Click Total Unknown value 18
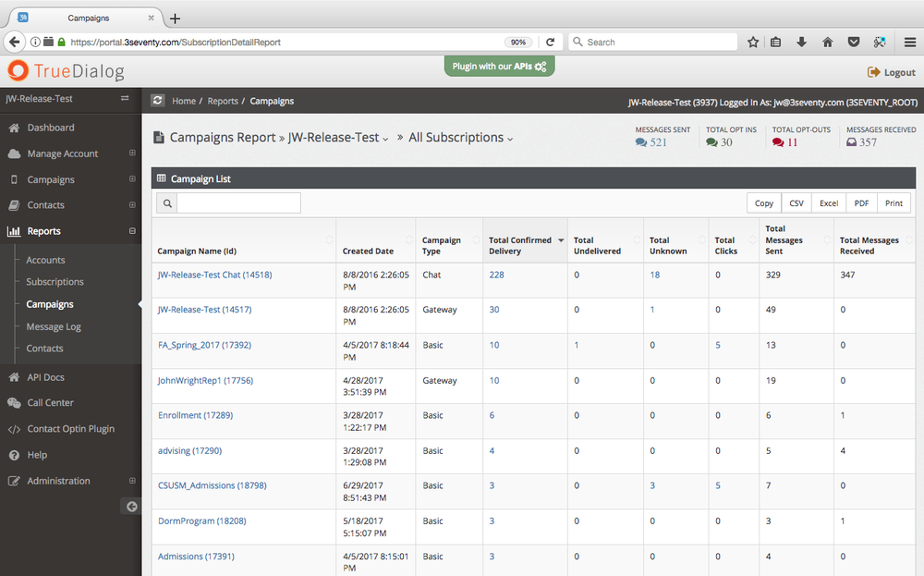Image resolution: width=924 pixels, height=576 pixels. (655, 275)
